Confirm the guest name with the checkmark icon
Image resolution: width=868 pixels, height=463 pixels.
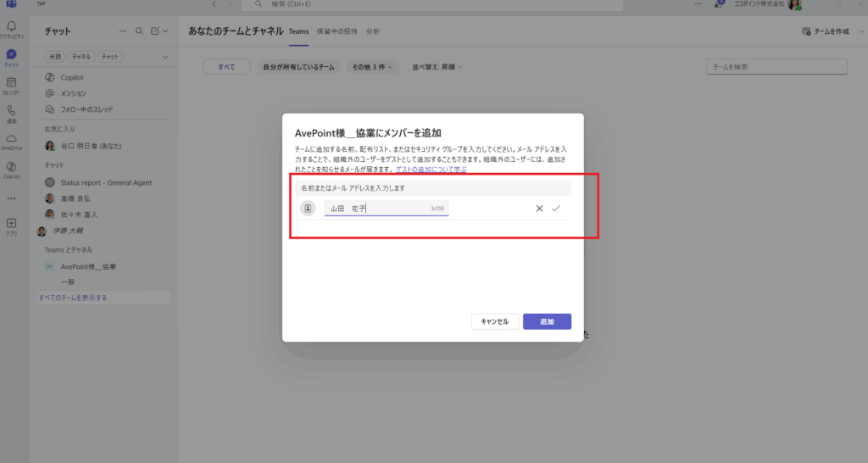556,208
